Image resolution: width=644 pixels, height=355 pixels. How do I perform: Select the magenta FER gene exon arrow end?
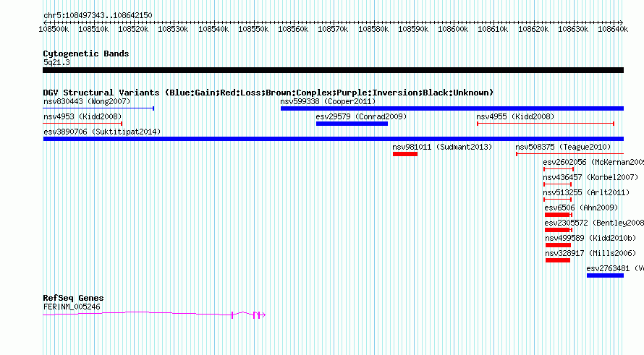(263, 315)
